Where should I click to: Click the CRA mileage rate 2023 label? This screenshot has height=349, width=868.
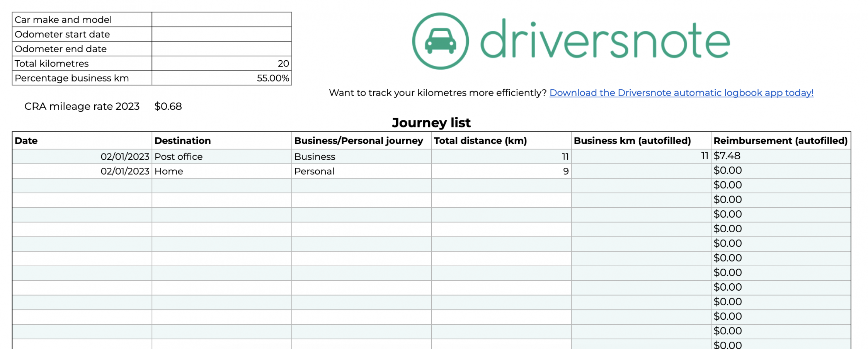click(82, 106)
